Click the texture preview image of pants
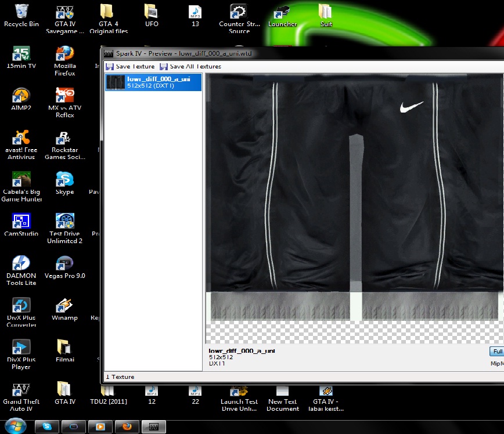 tap(355, 197)
